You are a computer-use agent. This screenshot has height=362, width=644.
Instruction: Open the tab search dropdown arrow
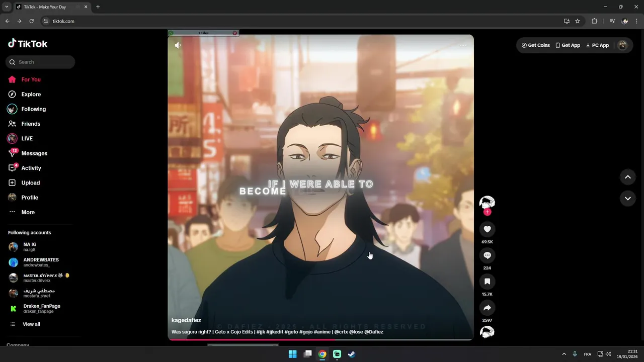pos(7,7)
